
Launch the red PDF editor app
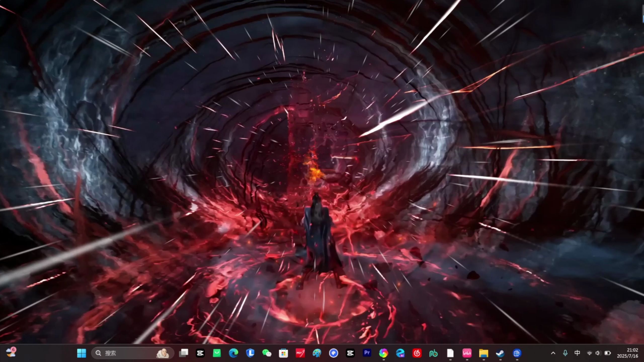click(300, 353)
